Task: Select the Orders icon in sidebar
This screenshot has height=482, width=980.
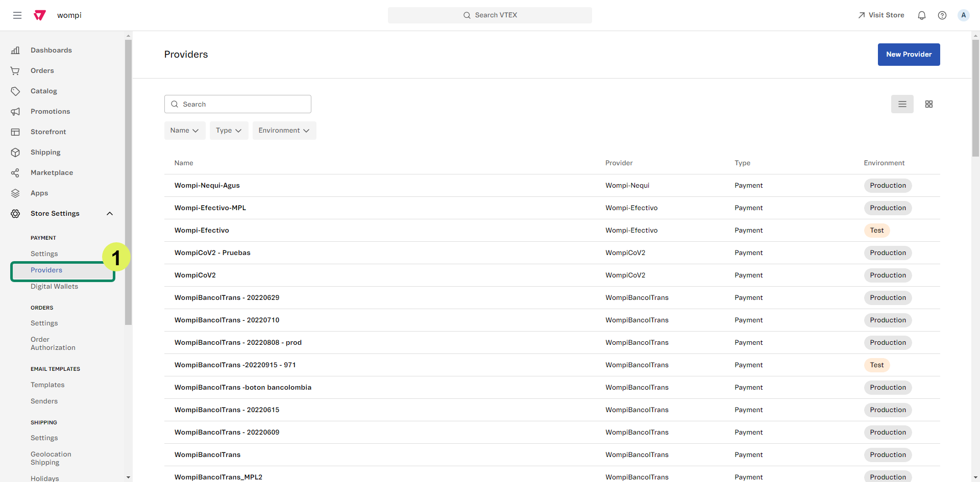Action: click(15, 70)
